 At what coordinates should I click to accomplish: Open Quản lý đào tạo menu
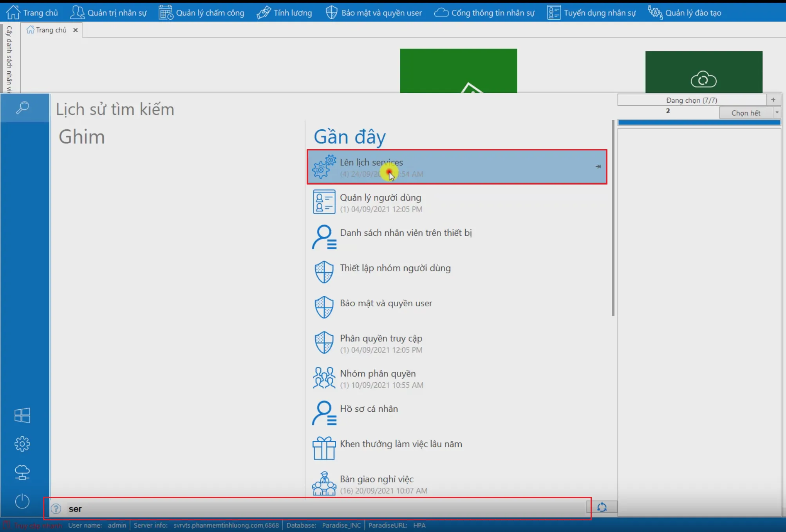(685, 13)
